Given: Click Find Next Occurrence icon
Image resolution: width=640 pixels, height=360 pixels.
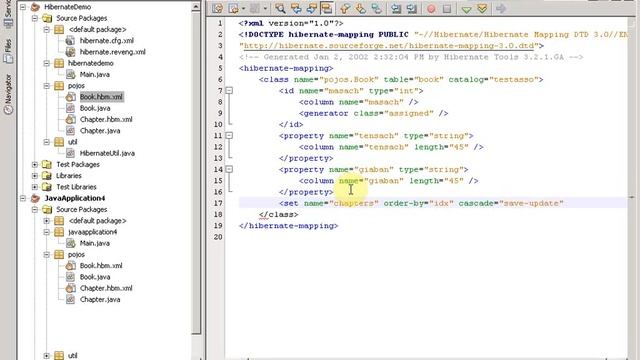Looking at the screenshot, I should click(311, 9).
